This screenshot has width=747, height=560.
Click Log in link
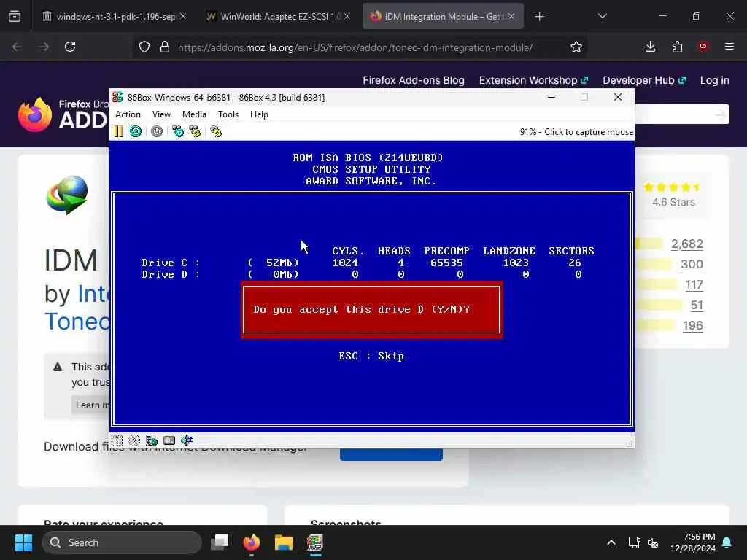tap(715, 80)
